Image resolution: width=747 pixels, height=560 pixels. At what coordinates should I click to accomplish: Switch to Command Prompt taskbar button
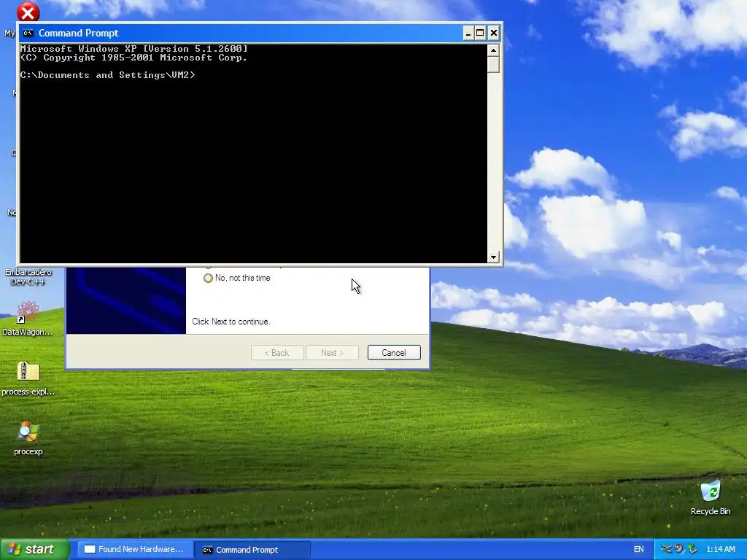coord(252,549)
